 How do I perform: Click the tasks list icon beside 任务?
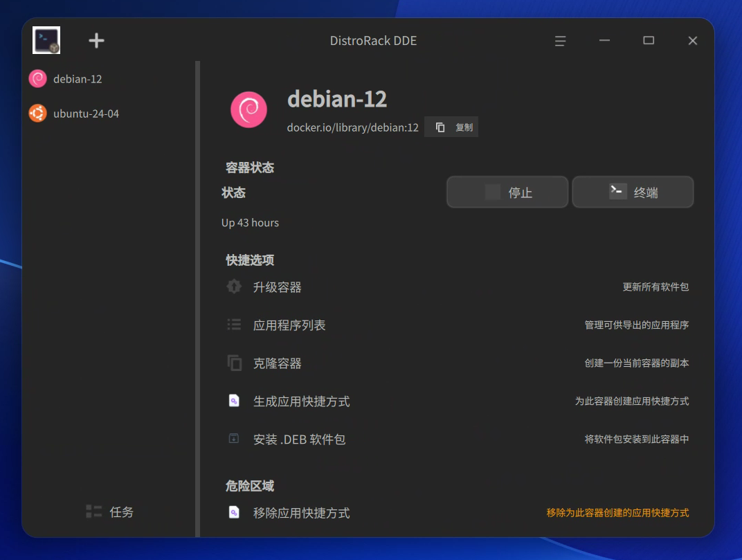tap(93, 512)
